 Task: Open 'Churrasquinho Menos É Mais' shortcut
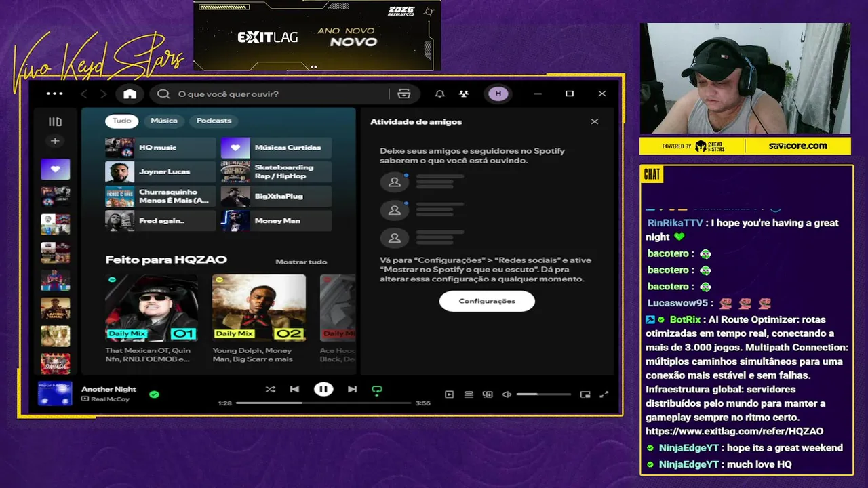160,197
